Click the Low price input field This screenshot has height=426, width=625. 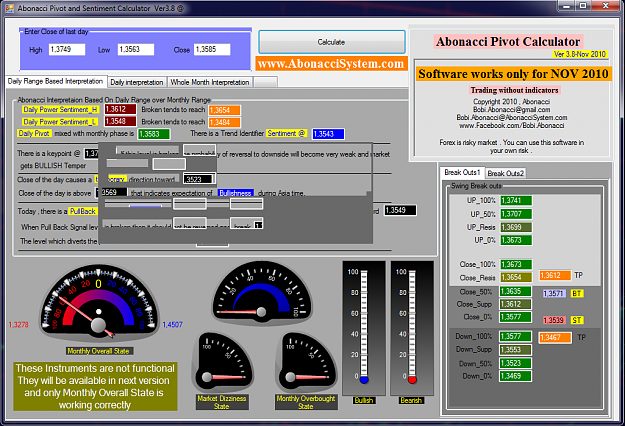136,49
